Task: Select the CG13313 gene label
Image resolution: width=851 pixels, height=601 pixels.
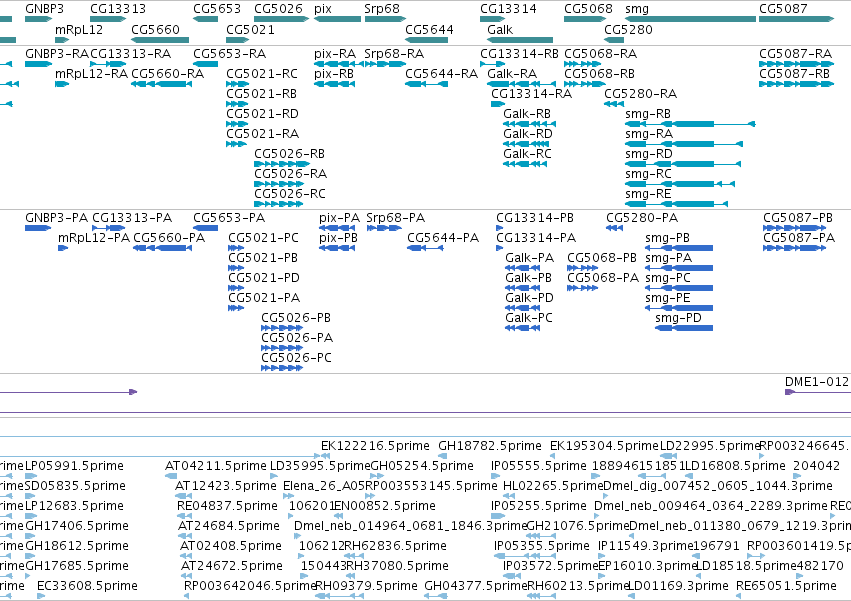Action: click(118, 9)
